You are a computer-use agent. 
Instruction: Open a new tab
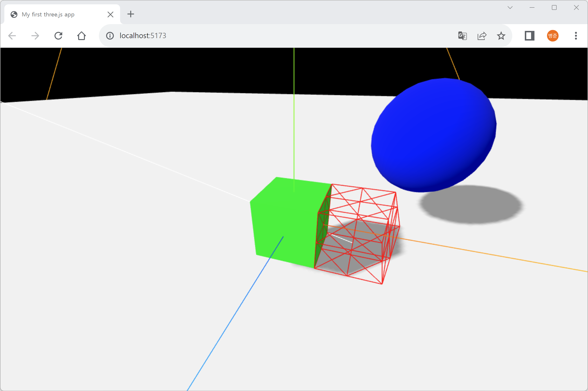click(x=130, y=14)
